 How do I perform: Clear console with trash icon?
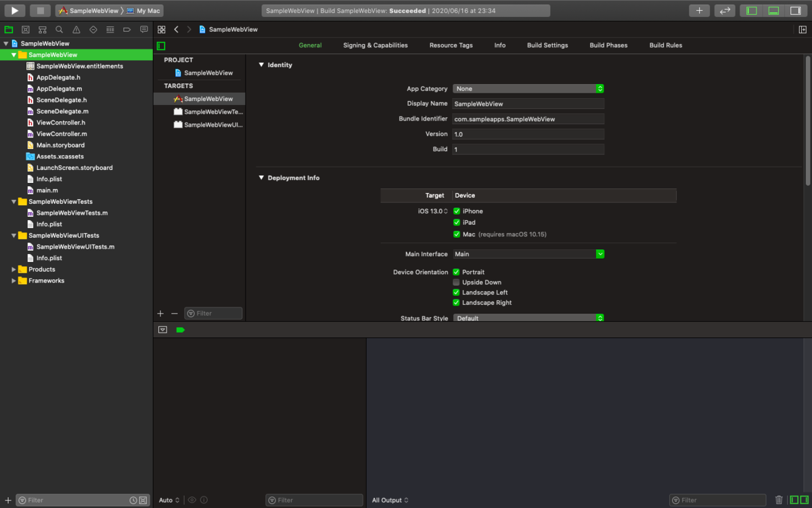(779, 500)
